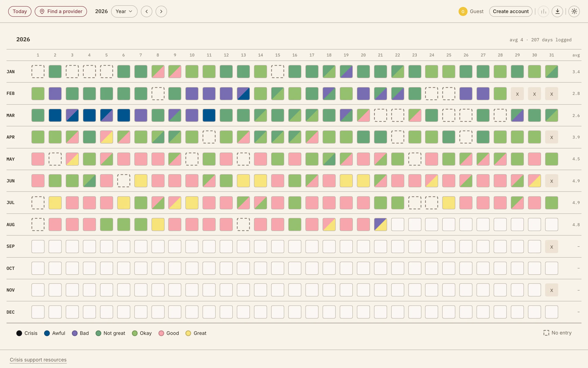Viewport: 588px width, 368px height.
Task: Click Create account button
Action: 511,11
